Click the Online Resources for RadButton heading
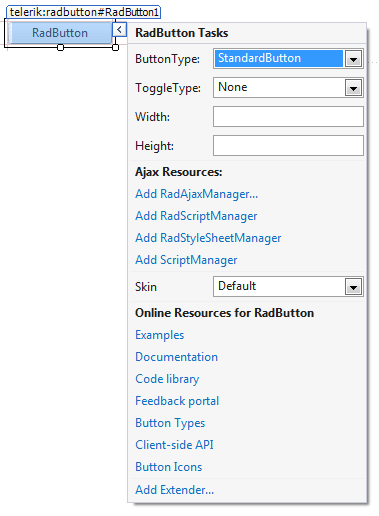This screenshot has width=379, height=516. pyautogui.click(x=224, y=313)
